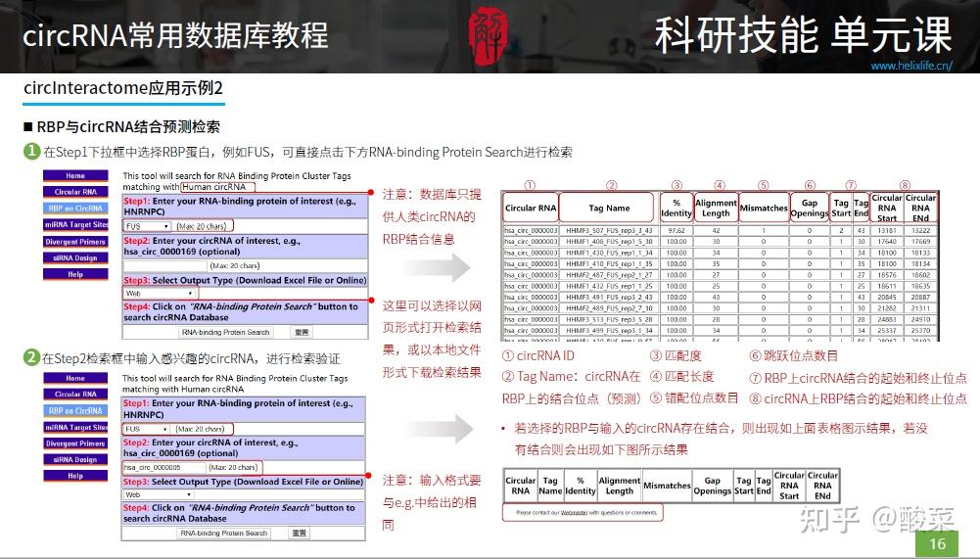Select RBP on CircRNA in first example sidebar

click(75, 209)
